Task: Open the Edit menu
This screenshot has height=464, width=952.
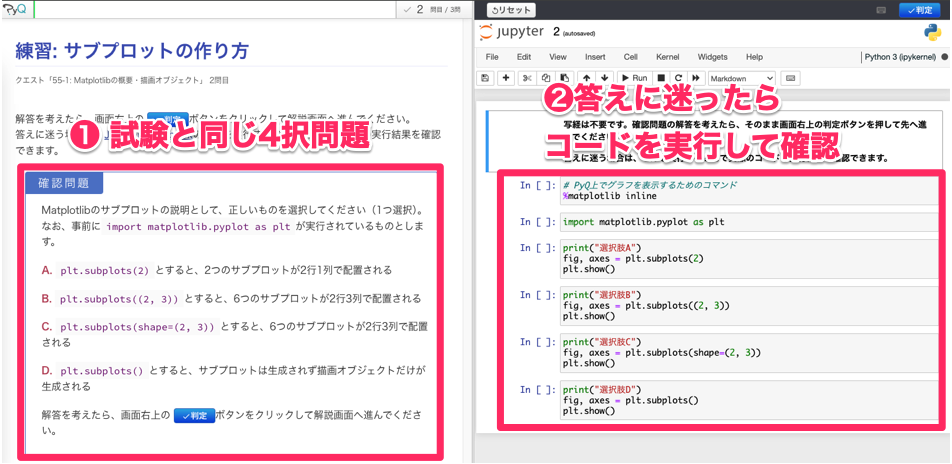Action: tap(524, 57)
